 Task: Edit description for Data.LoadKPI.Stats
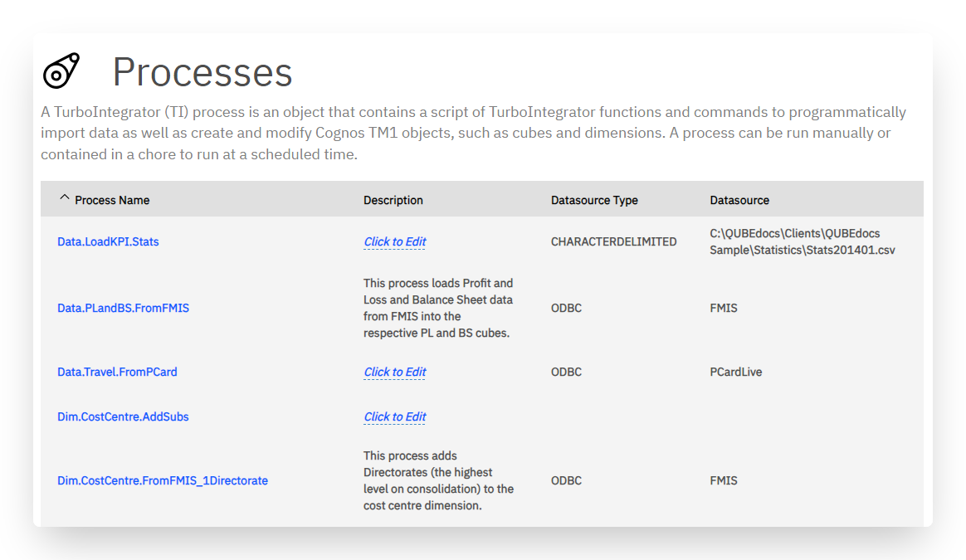(x=395, y=242)
